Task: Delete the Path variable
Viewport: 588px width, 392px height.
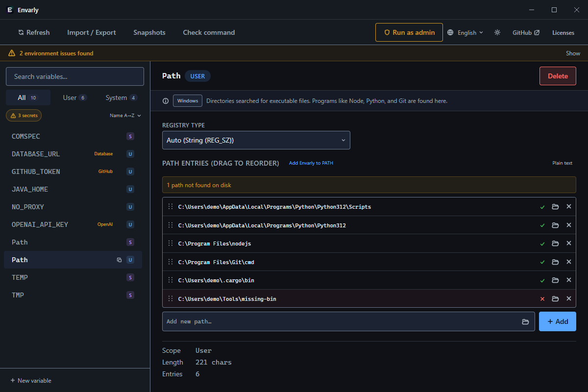Action: tap(558, 76)
